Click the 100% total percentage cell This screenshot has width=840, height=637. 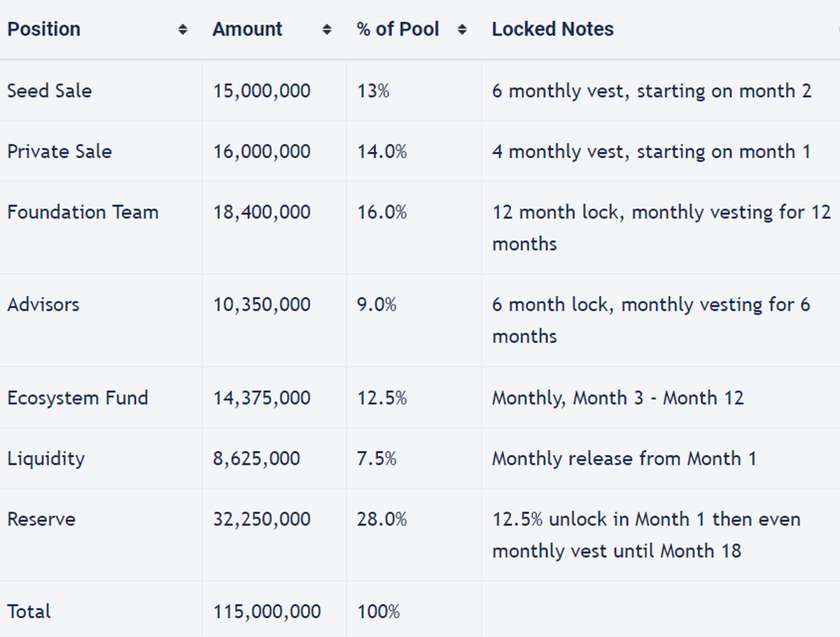point(378,612)
